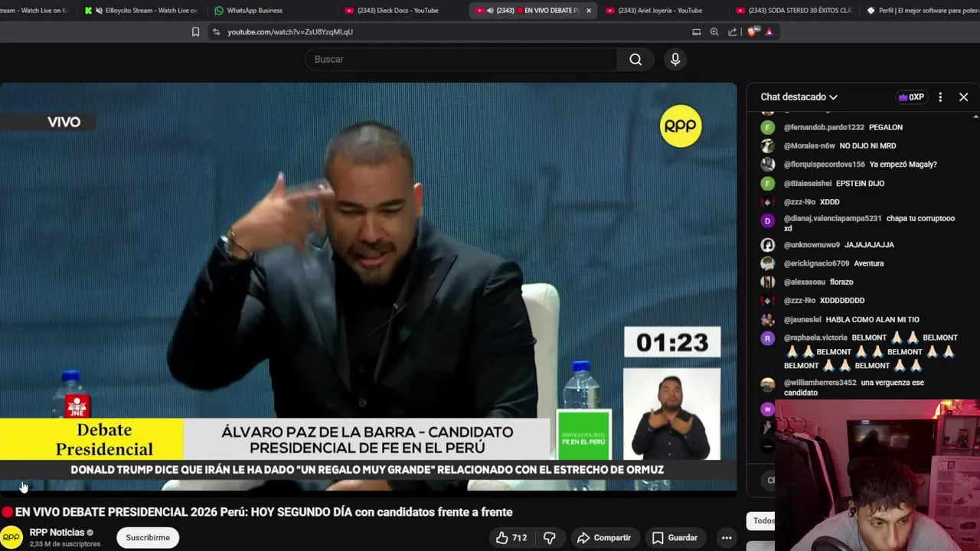Open the zoom magnifier icon in address bar
980x551 pixels.
714,32
